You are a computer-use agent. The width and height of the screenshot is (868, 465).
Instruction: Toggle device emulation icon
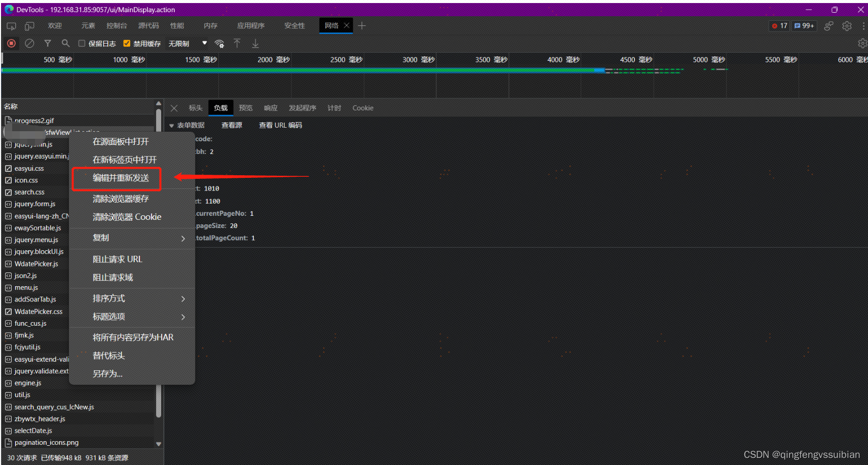[29, 26]
